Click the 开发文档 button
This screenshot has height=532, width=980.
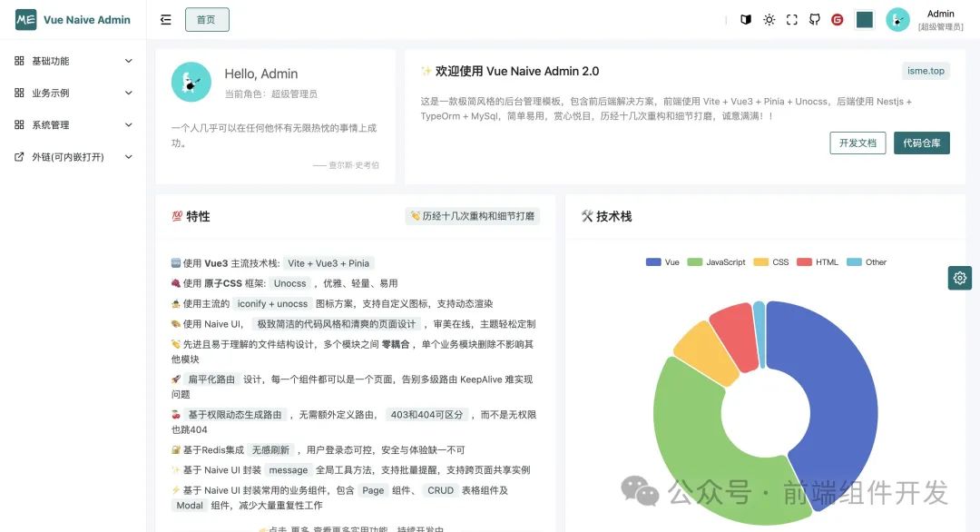[857, 143]
